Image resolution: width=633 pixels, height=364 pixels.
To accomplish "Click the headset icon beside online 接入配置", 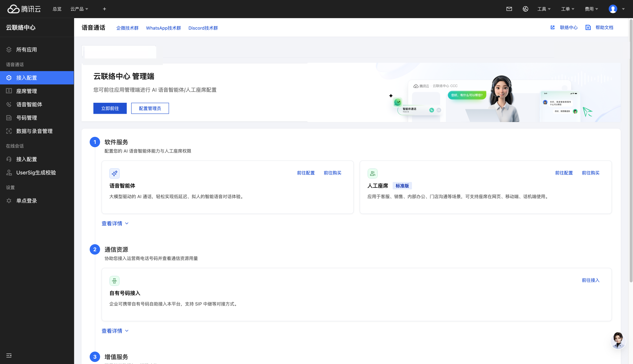I will (x=9, y=159).
